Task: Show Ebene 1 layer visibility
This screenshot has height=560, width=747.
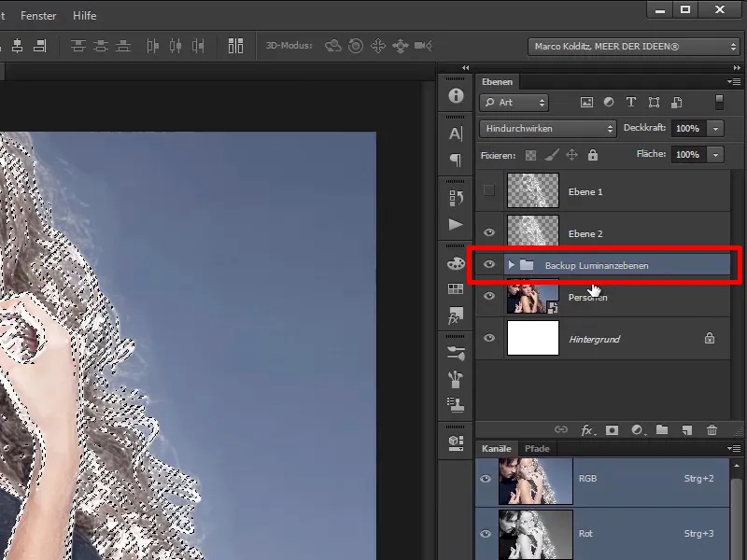Action: (488, 190)
